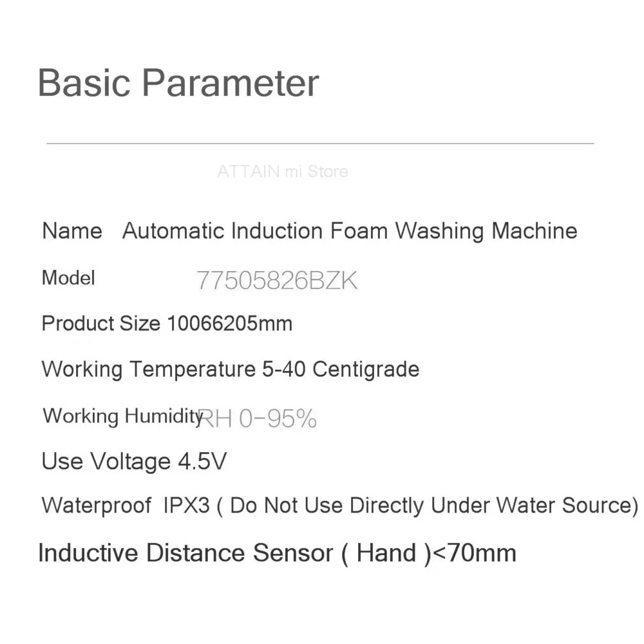Select the RH 0-95% value
The height and width of the screenshot is (644, 644).
tap(258, 419)
